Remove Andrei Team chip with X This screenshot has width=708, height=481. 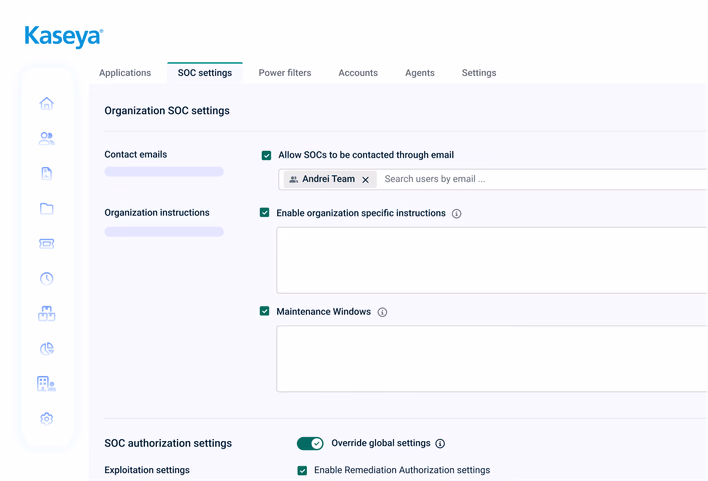pyautogui.click(x=366, y=180)
